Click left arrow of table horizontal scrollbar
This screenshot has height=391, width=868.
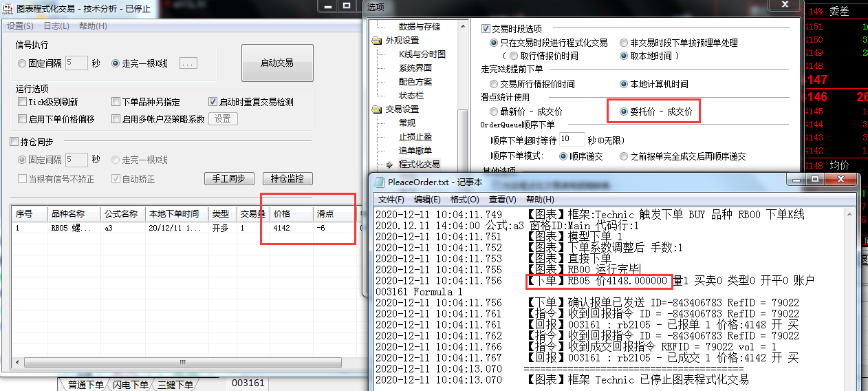17,362
